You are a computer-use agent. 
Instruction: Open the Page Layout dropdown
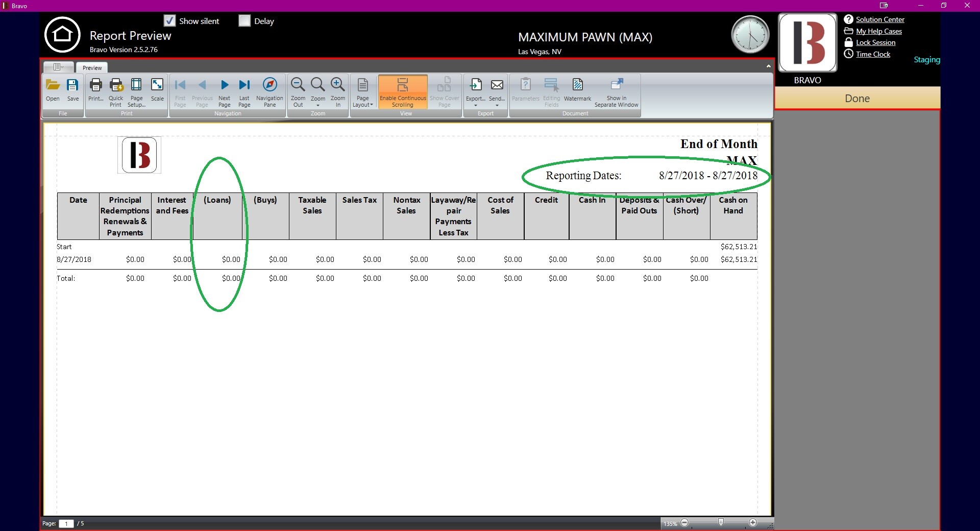point(363,92)
